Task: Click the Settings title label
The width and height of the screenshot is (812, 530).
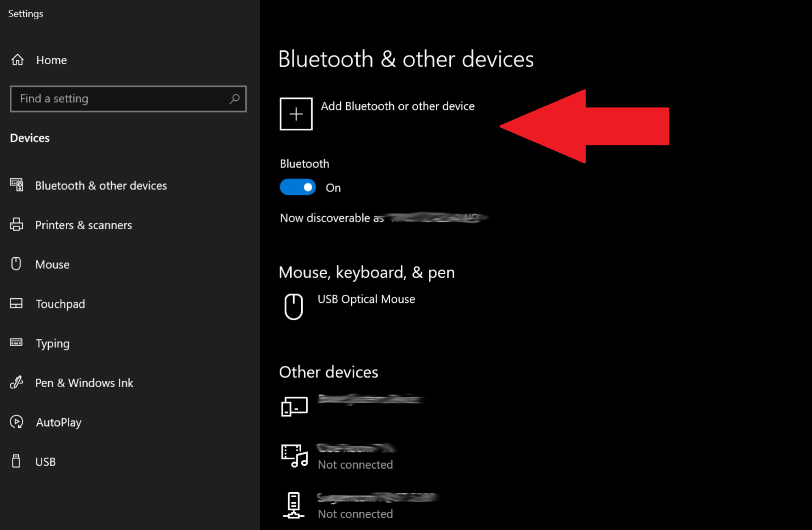Action: [25, 13]
